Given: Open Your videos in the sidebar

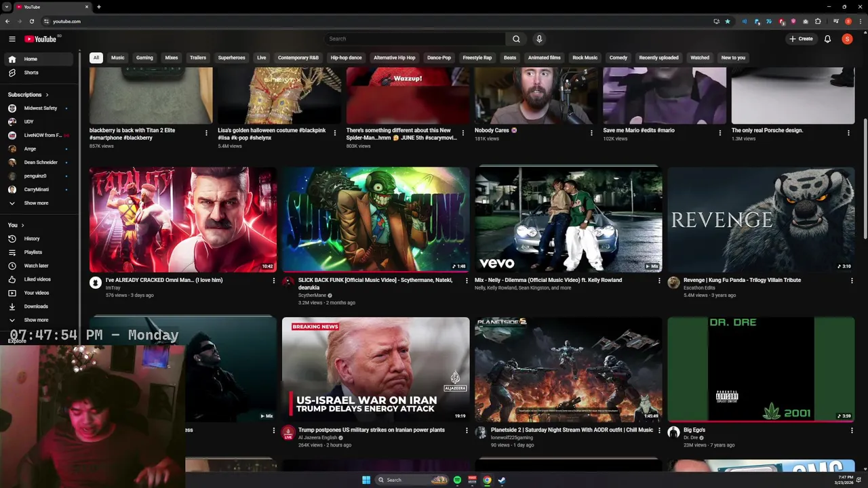Looking at the screenshot, I should pyautogui.click(x=39, y=293).
